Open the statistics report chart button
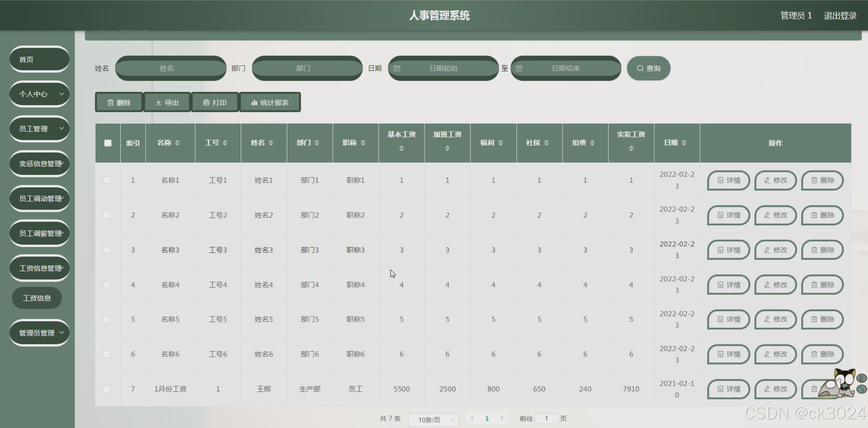The image size is (868, 428). click(x=270, y=103)
